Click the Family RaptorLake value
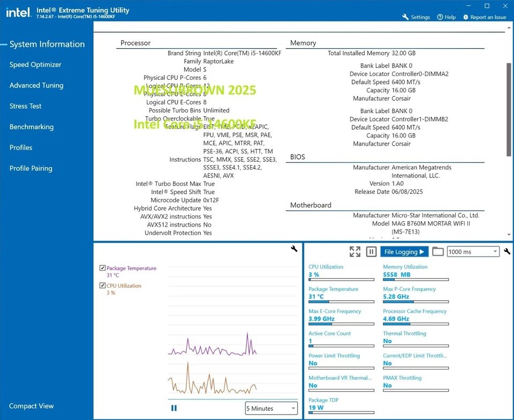 coord(218,61)
